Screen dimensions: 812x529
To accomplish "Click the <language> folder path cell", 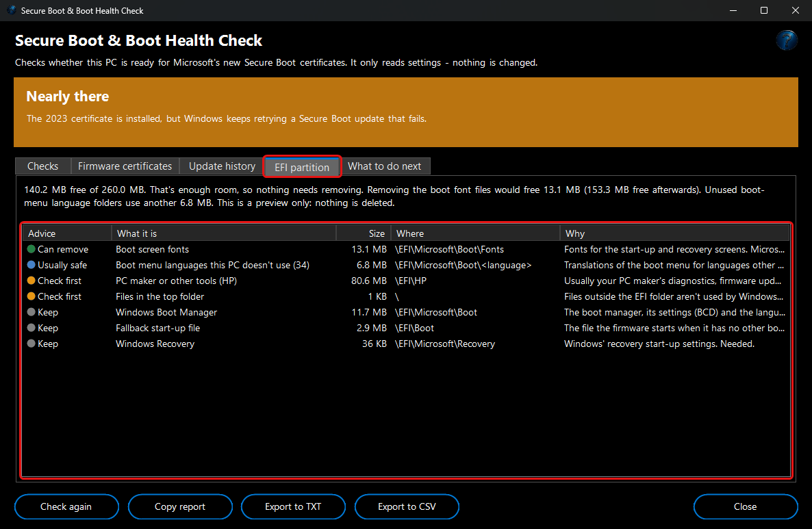I will click(463, 264).
